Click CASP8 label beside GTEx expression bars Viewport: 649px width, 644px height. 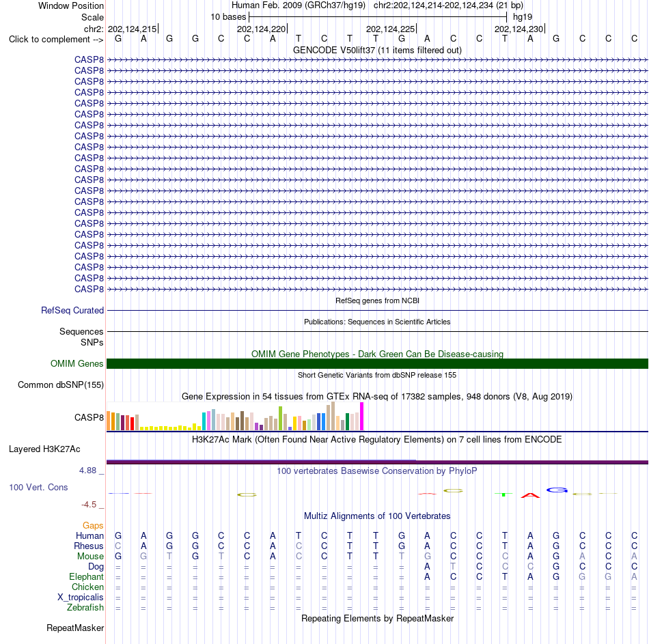pos(89,417)
